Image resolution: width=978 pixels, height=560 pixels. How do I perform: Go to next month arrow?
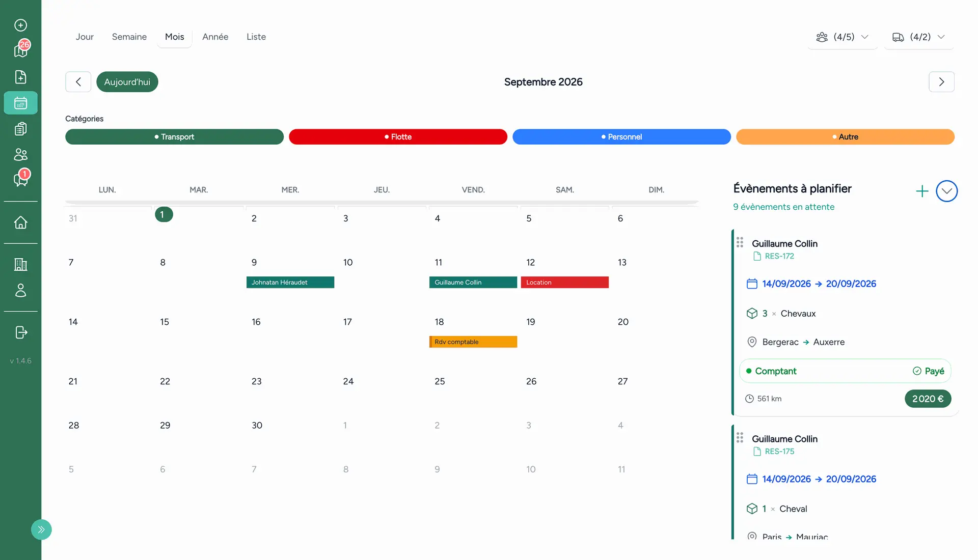tap(941, 82)
